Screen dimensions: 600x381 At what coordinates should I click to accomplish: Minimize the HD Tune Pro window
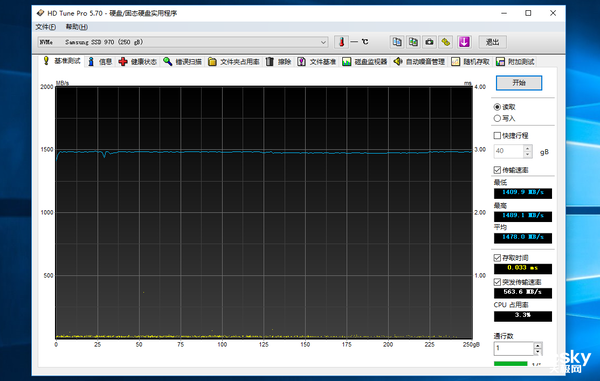click(x=504, y=13)
